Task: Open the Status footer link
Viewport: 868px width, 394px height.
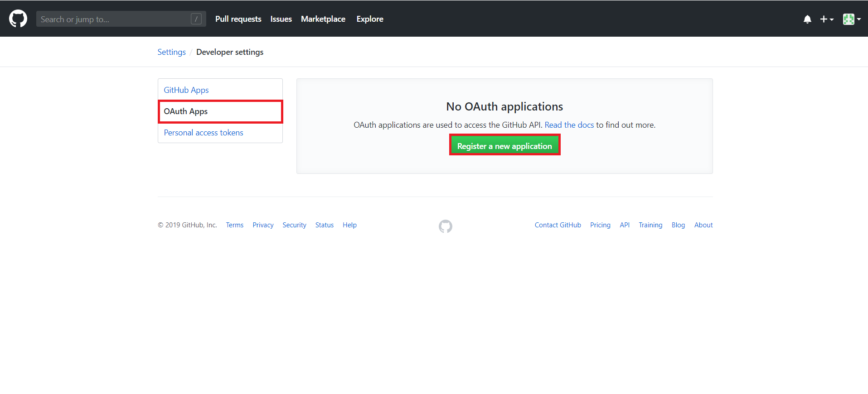Action: coord(325,225)
